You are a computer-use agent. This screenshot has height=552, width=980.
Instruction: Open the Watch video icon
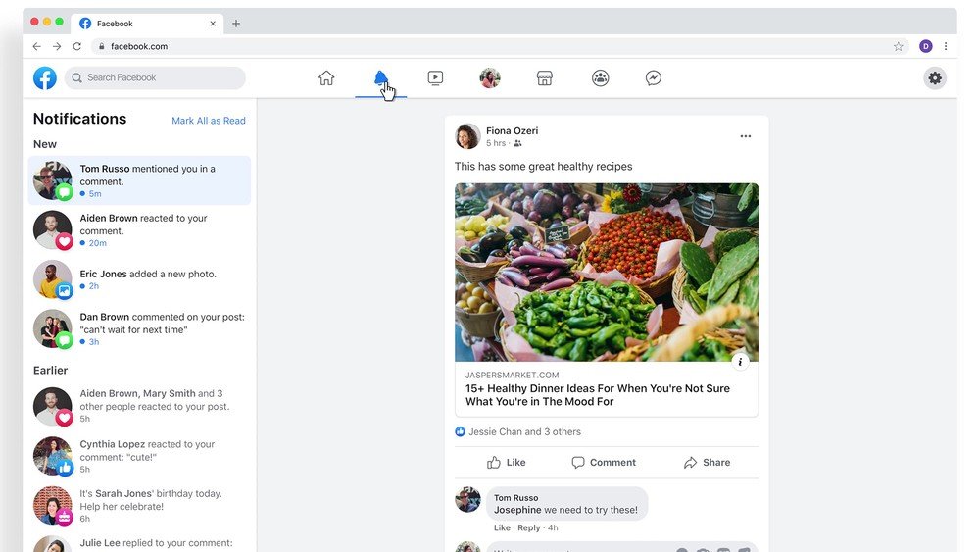click(436, 78)
